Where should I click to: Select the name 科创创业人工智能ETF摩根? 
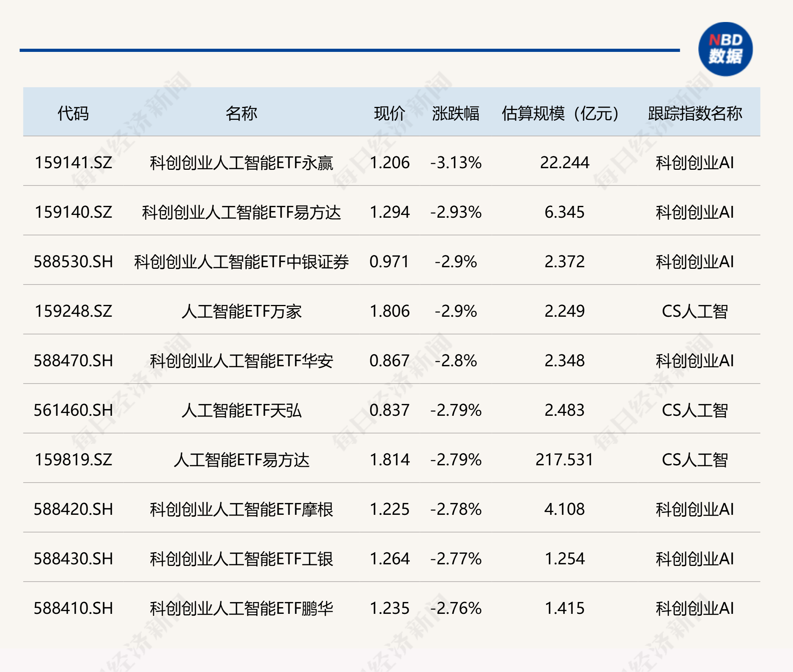[x=241, y=509]
